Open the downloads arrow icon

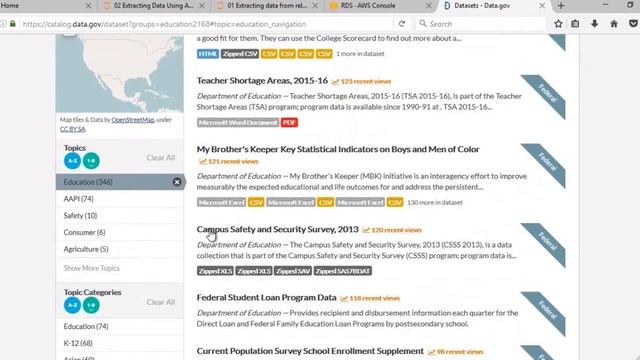[x=594, y=24]
